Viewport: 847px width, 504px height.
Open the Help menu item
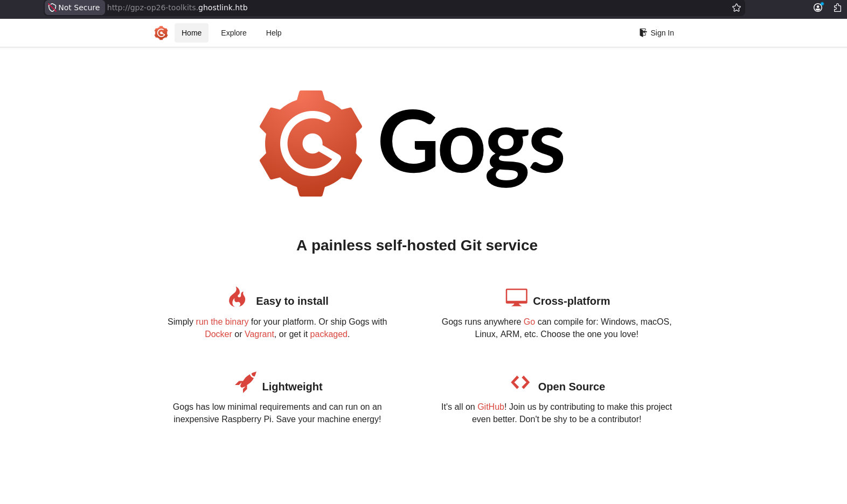(x=274, y=33)
